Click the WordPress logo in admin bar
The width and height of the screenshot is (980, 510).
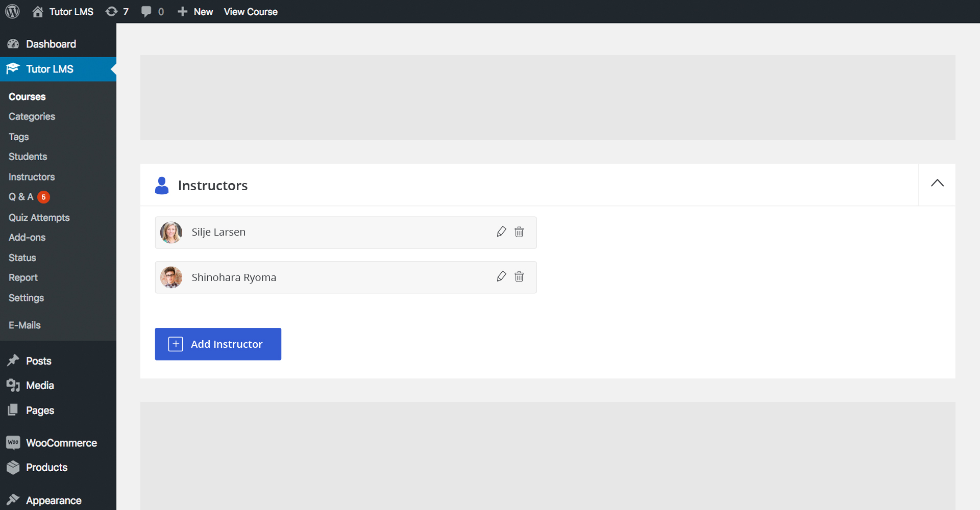pyautogui.click(x=12, y=11)
